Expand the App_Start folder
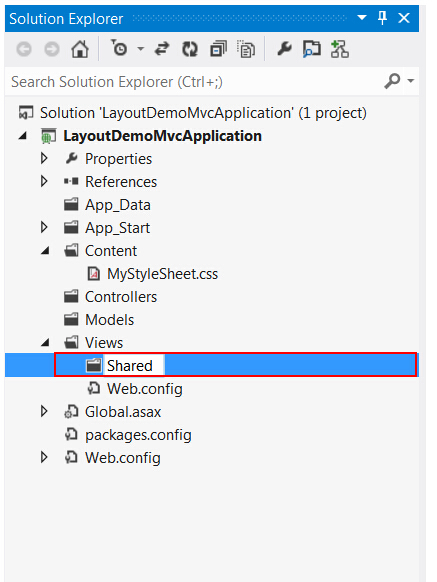The height and width of the screenshot is (582, 437). click(x=44, y=227)
